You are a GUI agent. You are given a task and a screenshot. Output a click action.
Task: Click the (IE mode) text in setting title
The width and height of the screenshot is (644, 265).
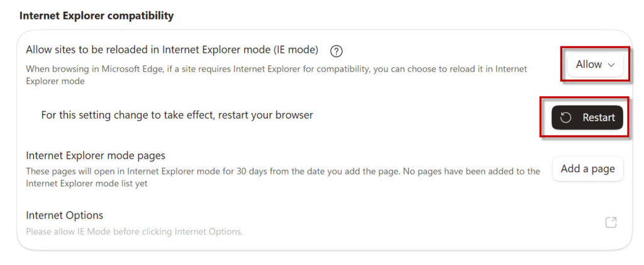pyautogui.click(x=294, y=50)
